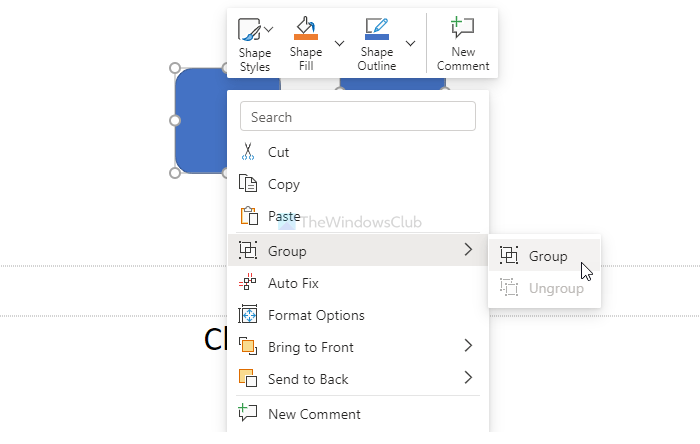Click the Copy icon in context menu

click(249, 184)
